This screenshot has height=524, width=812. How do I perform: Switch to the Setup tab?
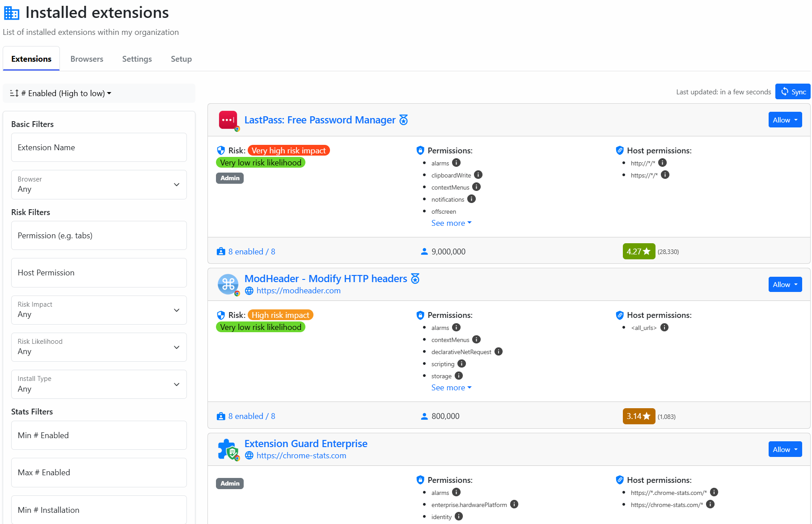point(181,59)
